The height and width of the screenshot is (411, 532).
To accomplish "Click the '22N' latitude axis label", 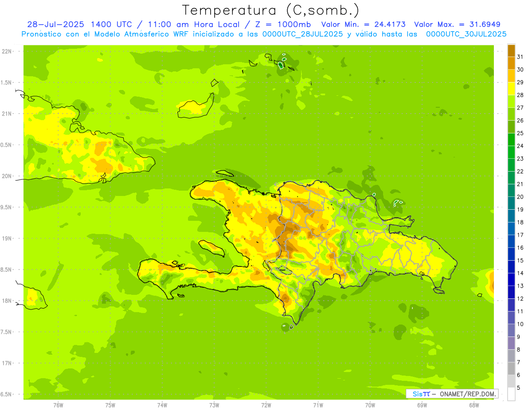I will 7,51.
